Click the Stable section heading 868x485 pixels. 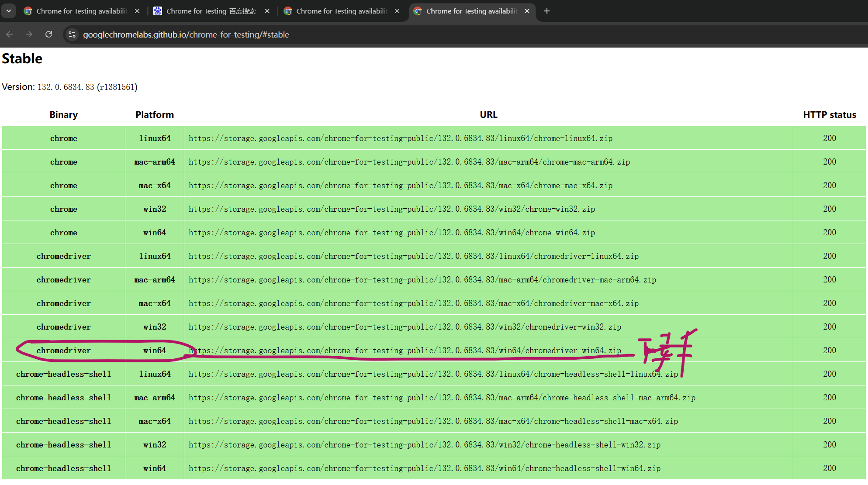[22, 58]
